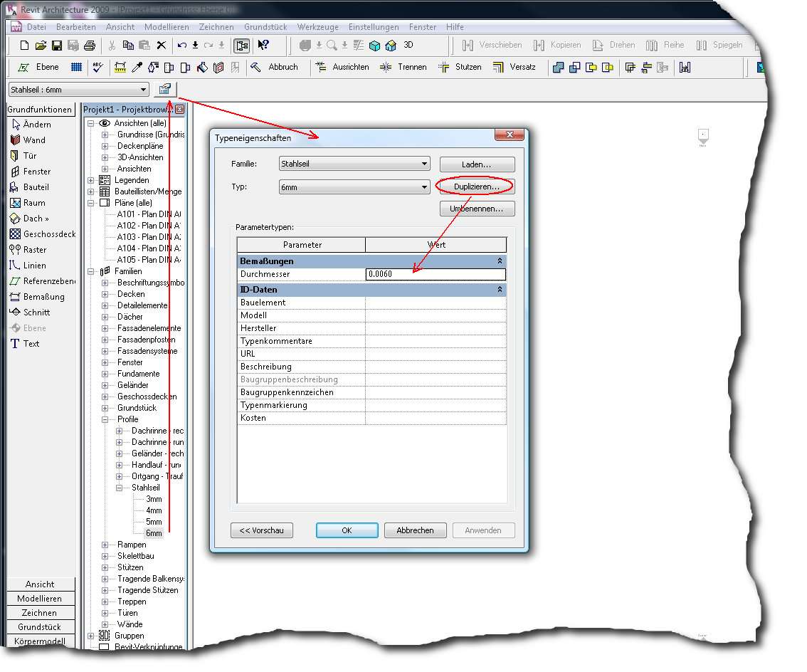Expand the Legenden tree node

tap(90, 180)
